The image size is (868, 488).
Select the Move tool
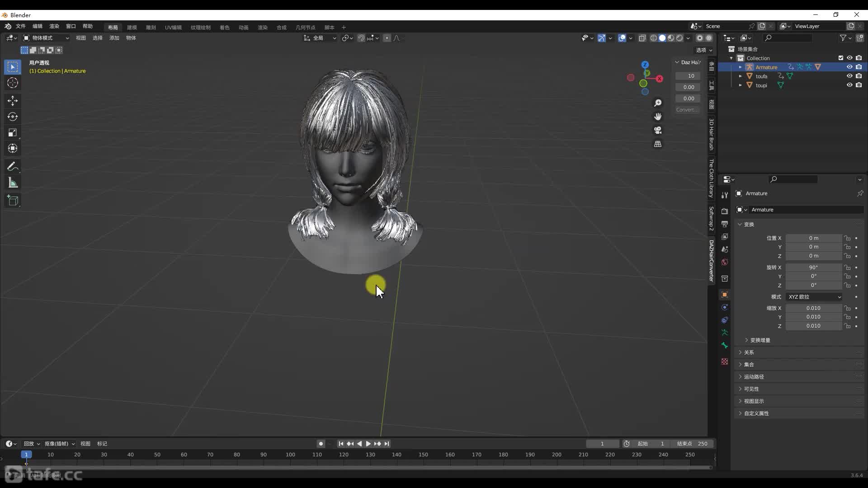13,100
